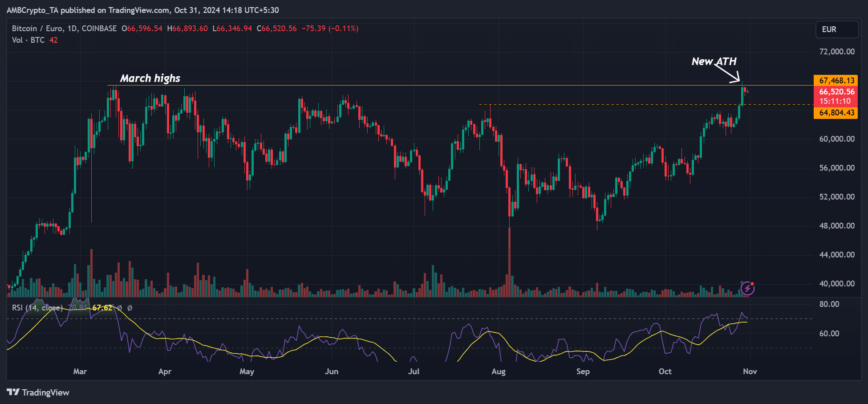Click the −75.39 (−0.11%) change value

tap(330, 29)
